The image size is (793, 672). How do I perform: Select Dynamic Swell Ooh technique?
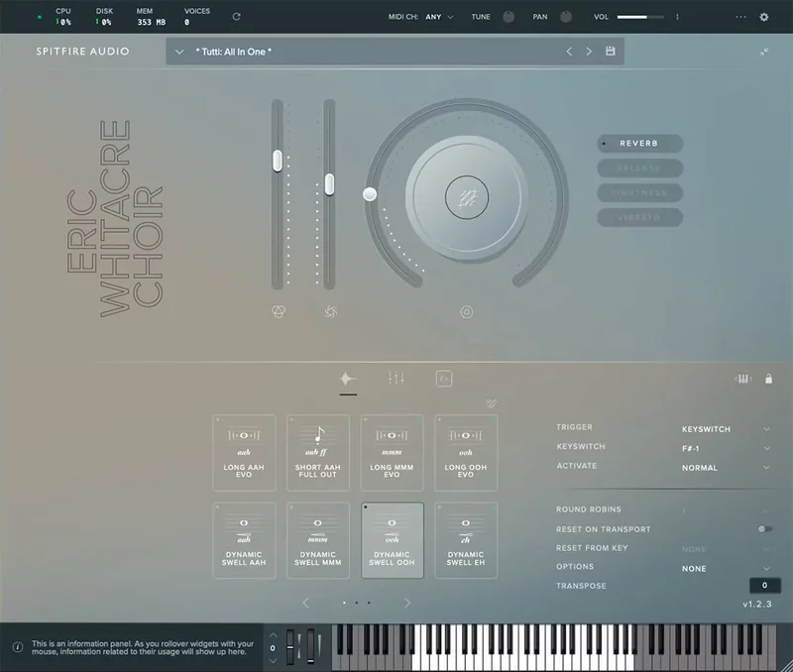click(392, 540)
